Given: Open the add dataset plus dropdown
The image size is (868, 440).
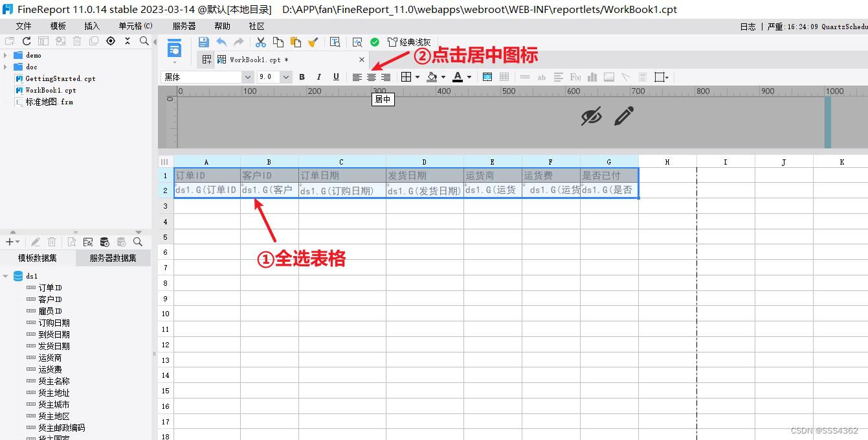Looking at the screenshot, I should click(12, 242).
